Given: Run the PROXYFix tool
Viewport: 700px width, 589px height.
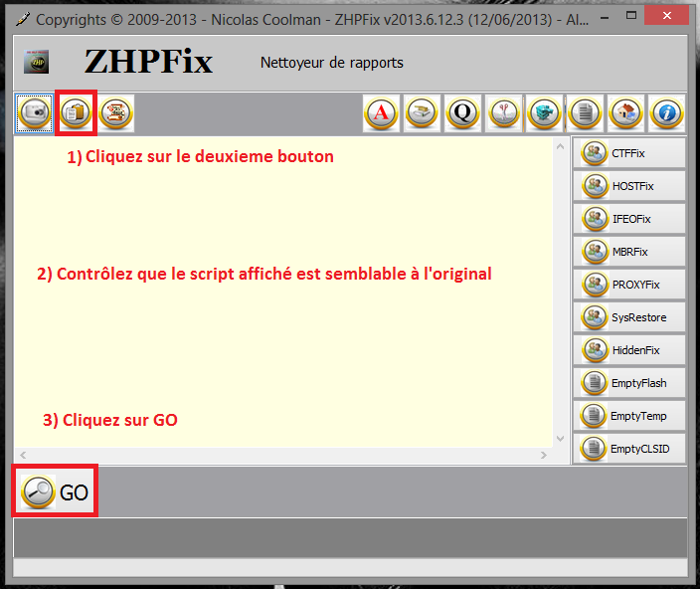Looking at the screenshot, I should coord(629,285).
